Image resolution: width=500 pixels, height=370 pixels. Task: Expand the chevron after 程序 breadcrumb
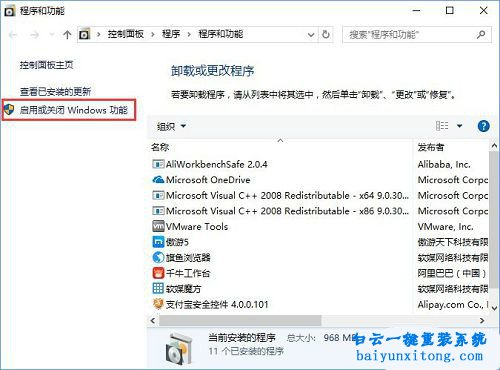click(189, 34)
